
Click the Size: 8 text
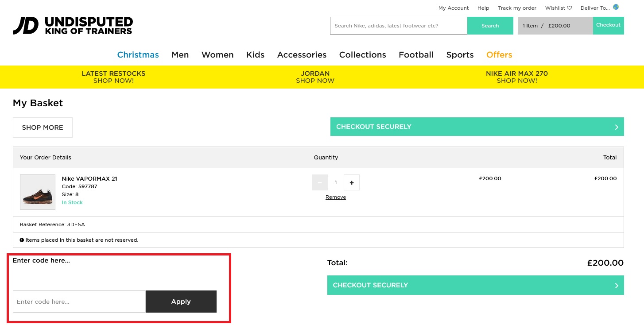[x=70, y=194]
